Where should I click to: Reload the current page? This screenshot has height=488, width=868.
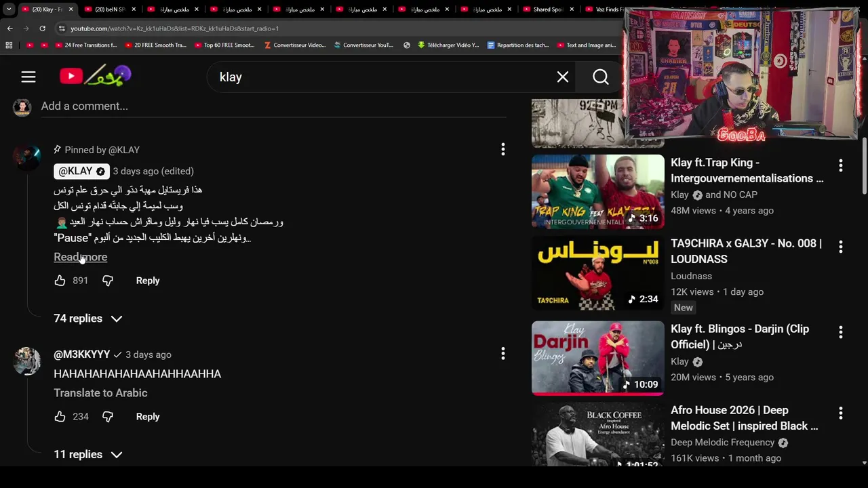(42, 28)
